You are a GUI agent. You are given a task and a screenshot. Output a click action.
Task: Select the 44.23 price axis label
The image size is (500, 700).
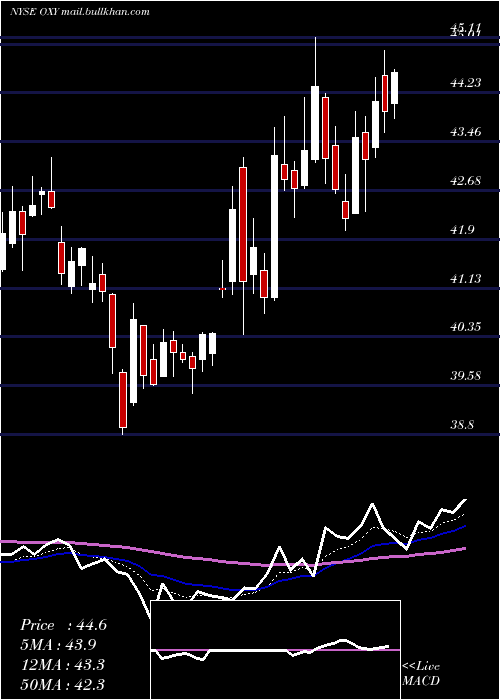pyautogui.click(x=466, y=83)
